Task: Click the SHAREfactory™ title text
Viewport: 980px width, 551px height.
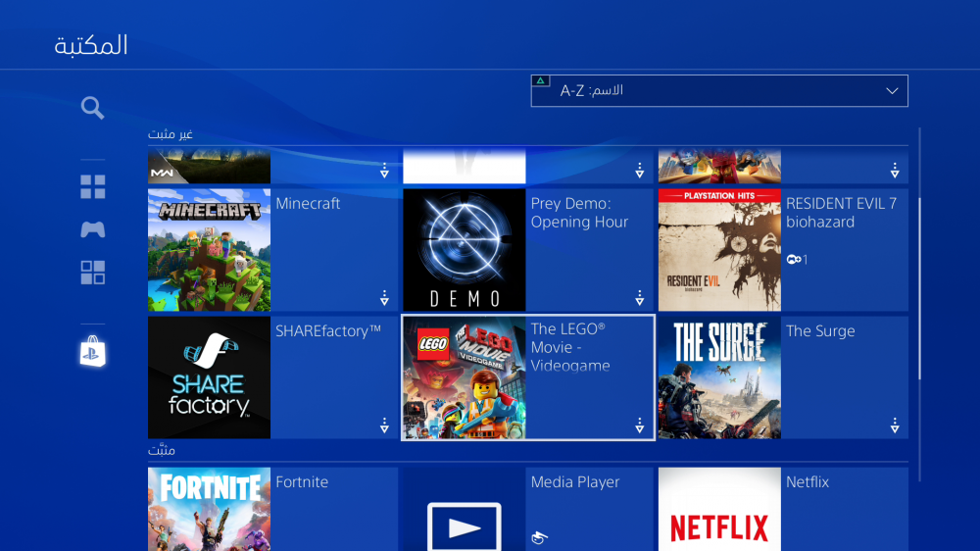Action: pos(328,330)
